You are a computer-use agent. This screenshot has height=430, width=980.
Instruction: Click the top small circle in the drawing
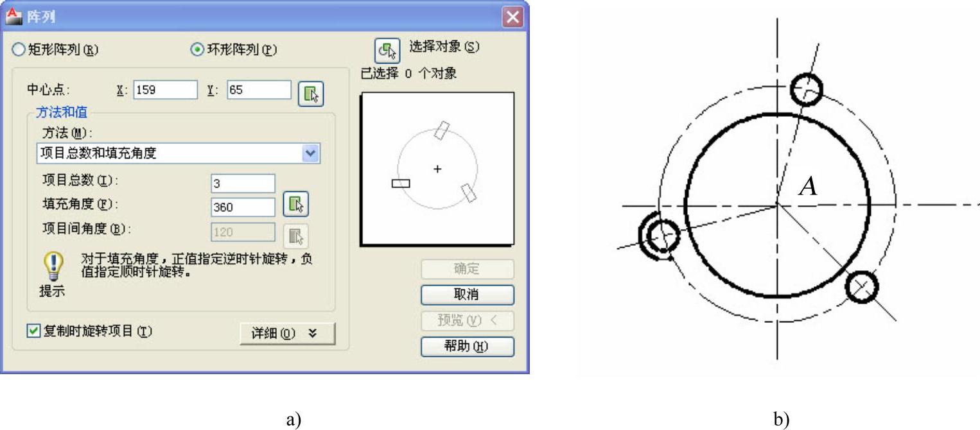[x=805, y=89]
